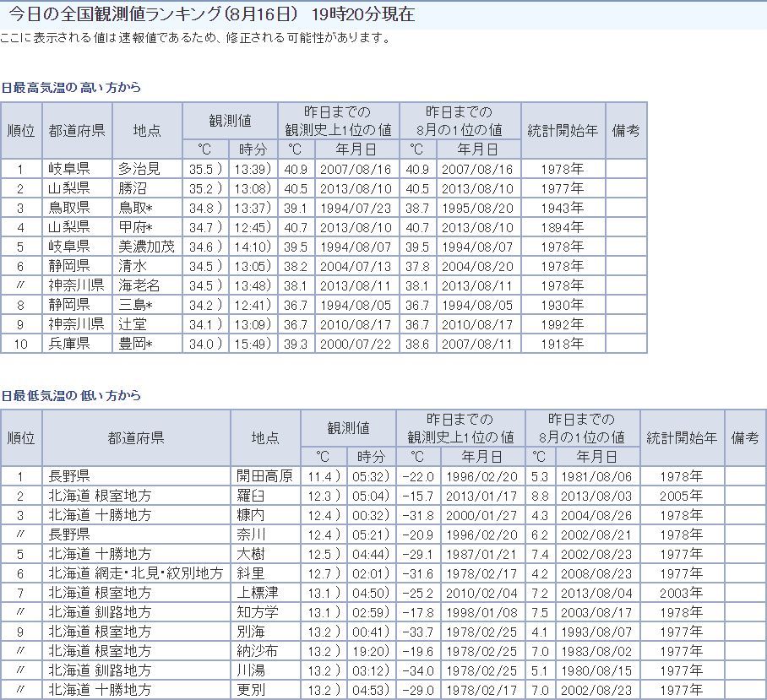Click the 豊岡* location in the 兵庫県 row

pyautogui.click(x=135, y=344)
